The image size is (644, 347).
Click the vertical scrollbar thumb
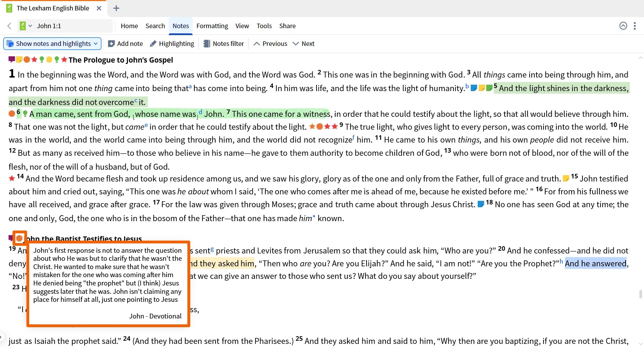(640, 294)
